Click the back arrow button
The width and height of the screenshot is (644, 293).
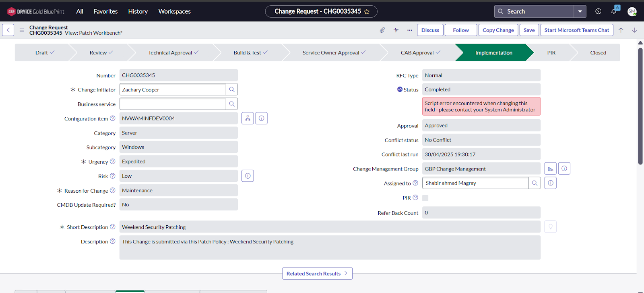click(8, 30)
